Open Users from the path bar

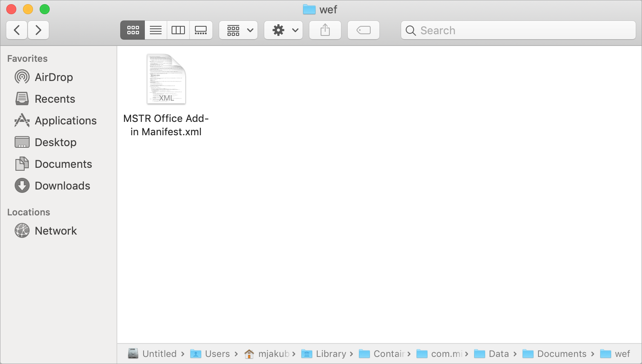point(217,354)
